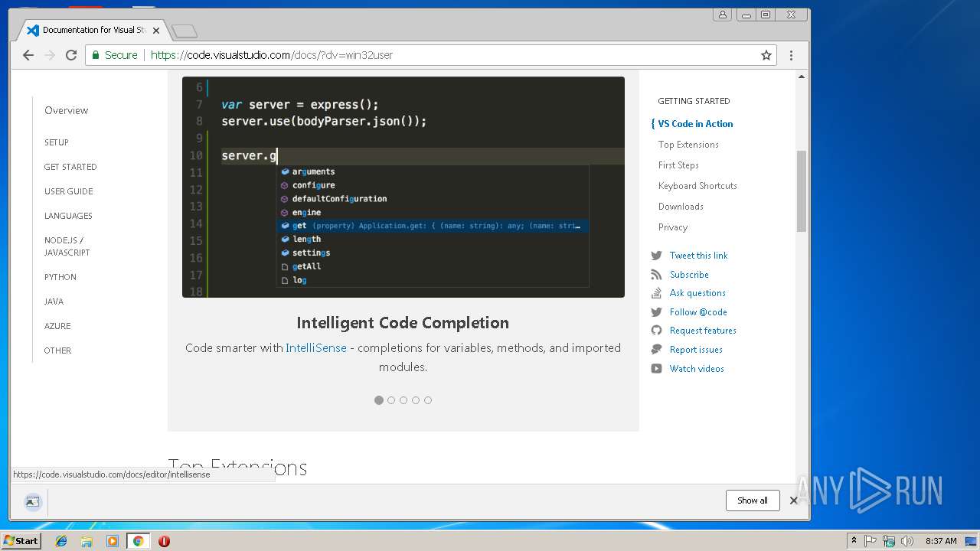Jump to First Steps section
The image size is (980, 551).
pyautogui.click(x=678, y=165)
